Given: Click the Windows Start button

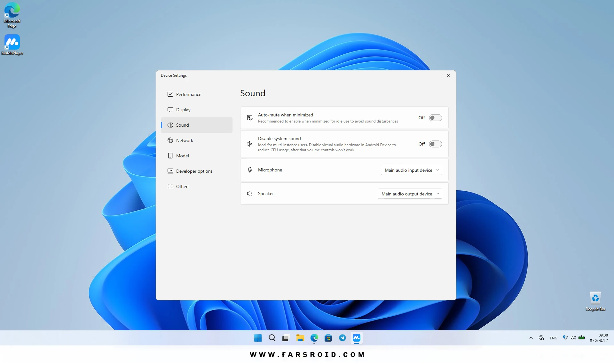Looking at the screenshot, I should click(x=258, y=338).
